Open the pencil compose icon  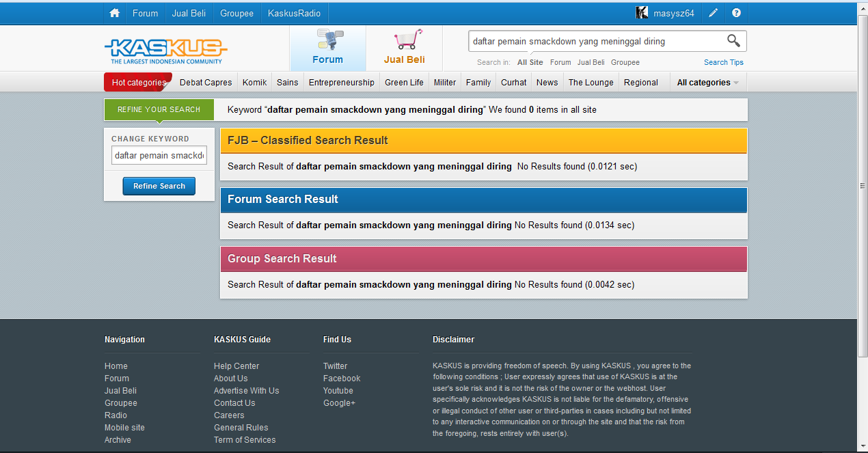713,13
